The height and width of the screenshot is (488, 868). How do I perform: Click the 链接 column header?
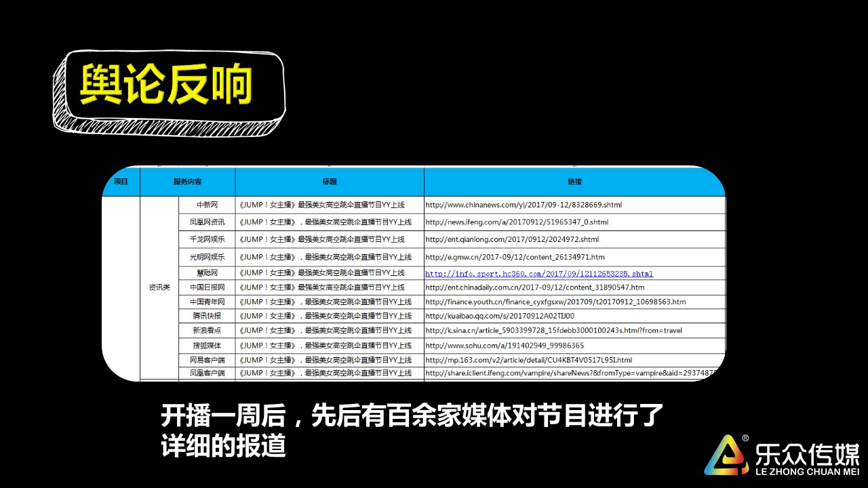574,182
